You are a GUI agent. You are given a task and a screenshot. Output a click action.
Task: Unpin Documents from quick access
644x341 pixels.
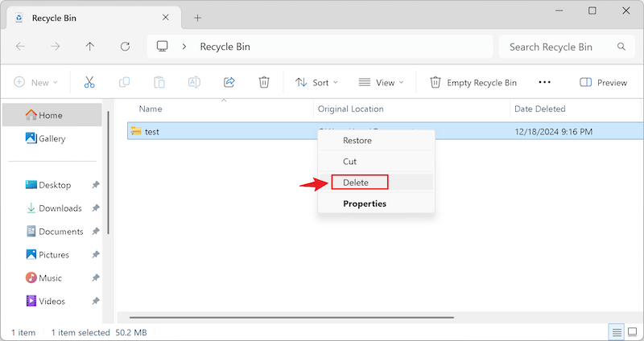95,232
